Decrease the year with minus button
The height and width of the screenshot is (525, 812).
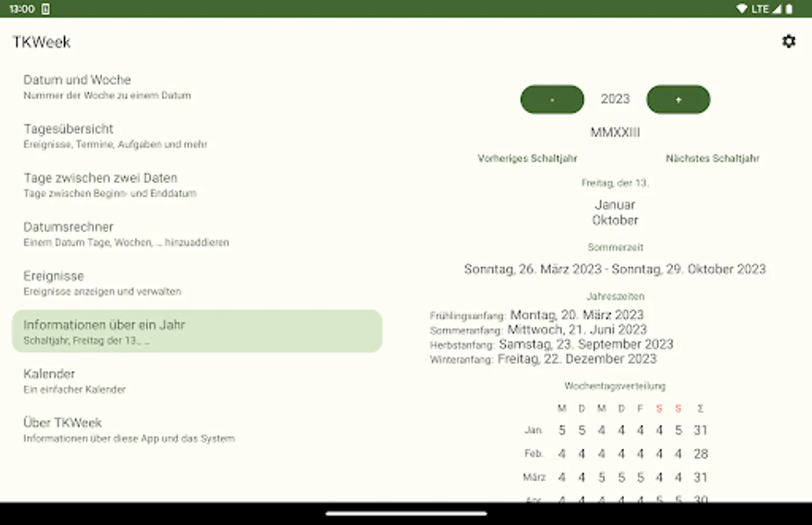552,100
